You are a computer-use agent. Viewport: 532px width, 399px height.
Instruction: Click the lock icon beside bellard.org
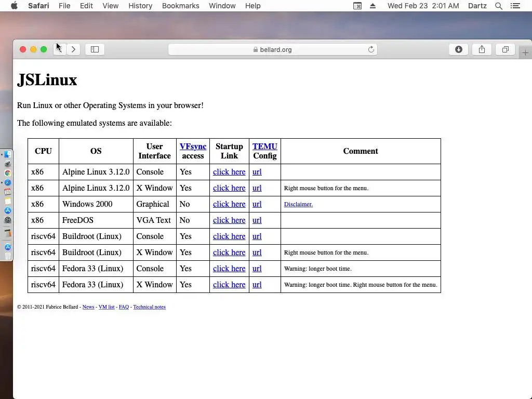click(x=256, y=49)
